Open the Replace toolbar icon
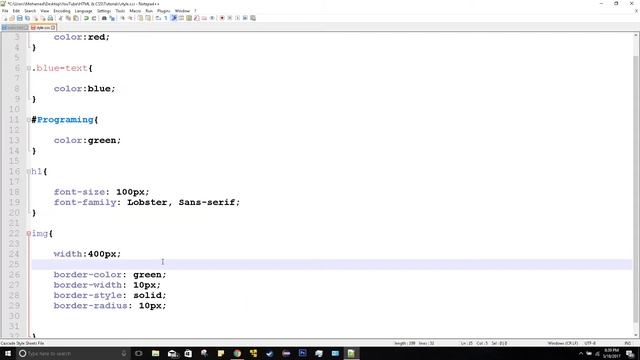The height and width of the screenshot is (360, 640). tap(112, 18)
